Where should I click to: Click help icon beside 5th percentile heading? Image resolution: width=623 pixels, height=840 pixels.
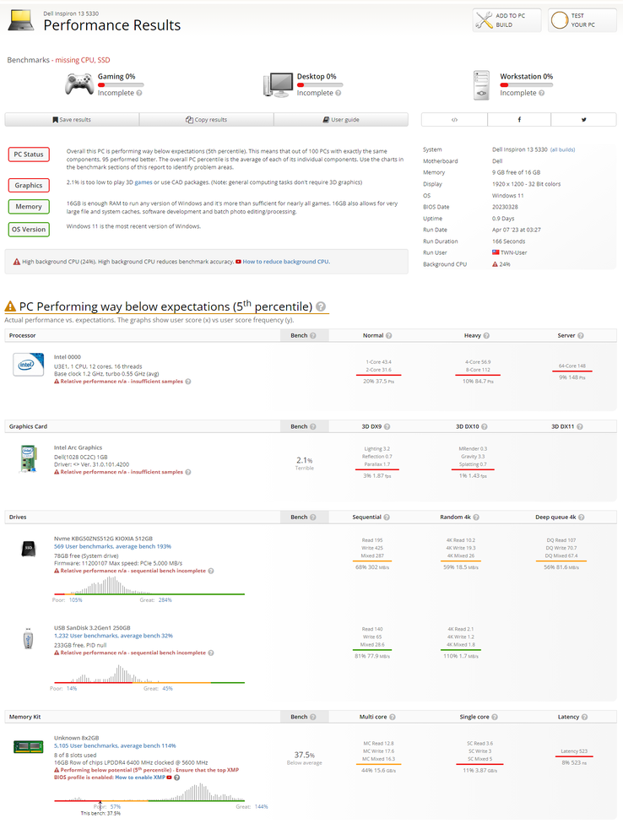(320, 306)
